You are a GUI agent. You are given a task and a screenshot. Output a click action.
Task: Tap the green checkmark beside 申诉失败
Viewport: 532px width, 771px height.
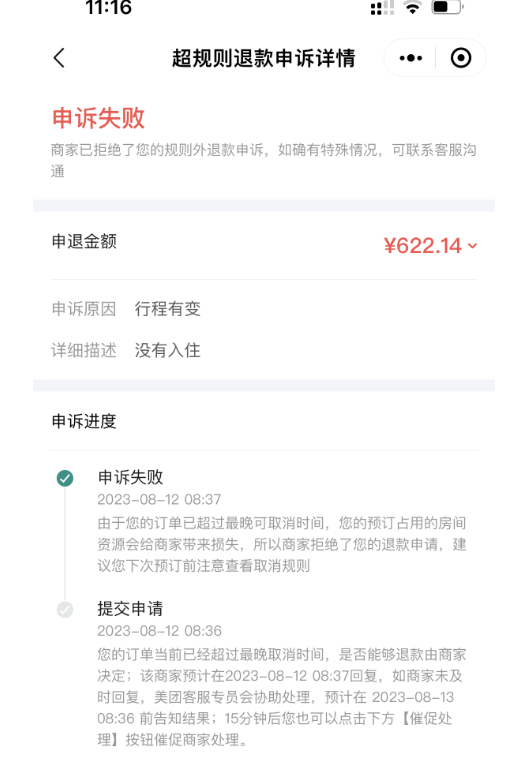click(65, 478)
